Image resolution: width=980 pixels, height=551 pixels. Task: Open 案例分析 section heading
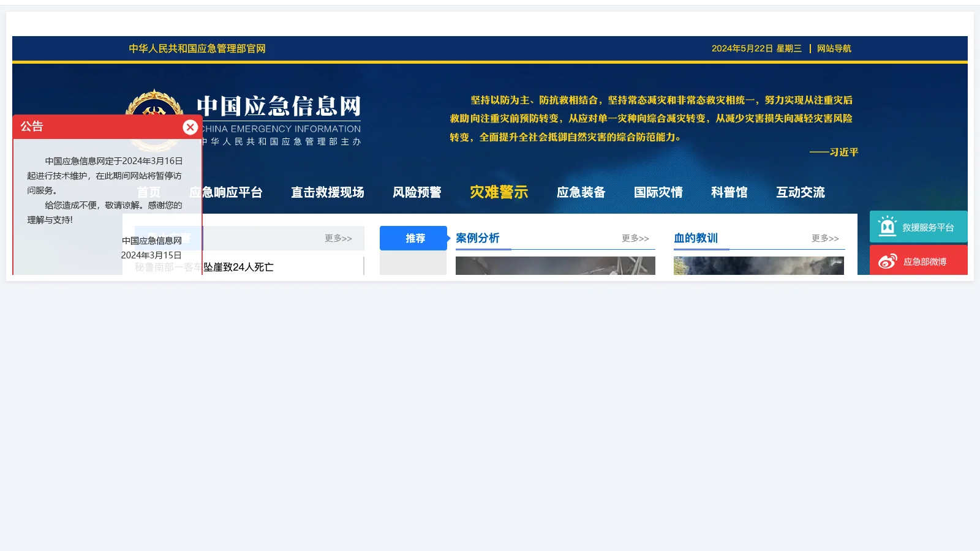coord(478,238)
